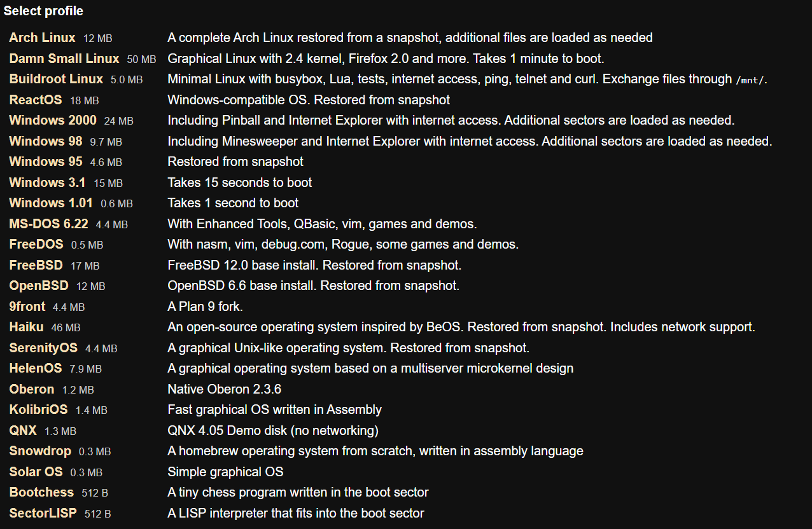Launch the Buildroot Linux profile
This screenshot has height=529, width=812.
tap(56, 79)
